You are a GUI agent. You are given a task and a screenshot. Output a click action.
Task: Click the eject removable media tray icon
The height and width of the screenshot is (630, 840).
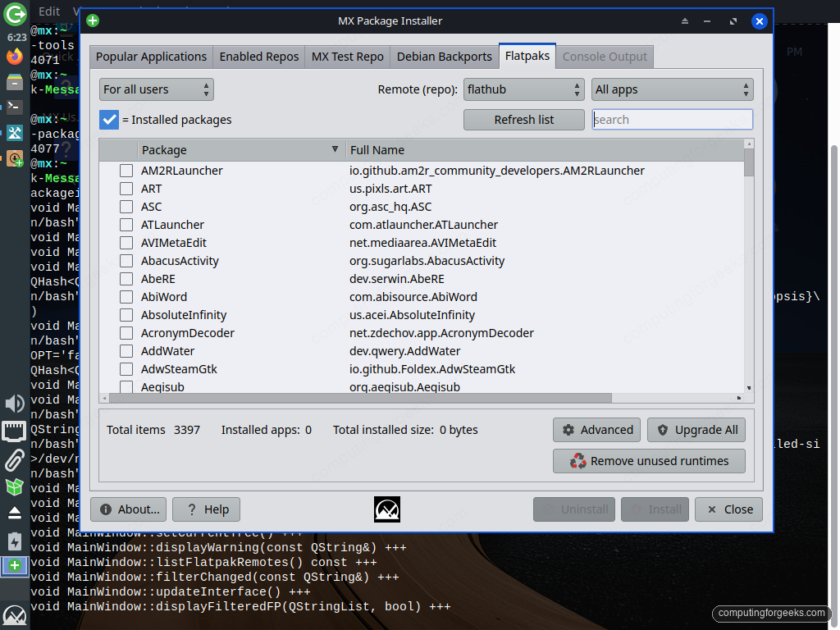click(x=15, y=513)
